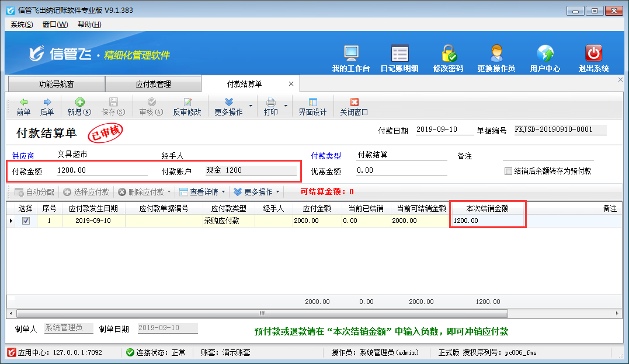Create a new record with 新增
The width and height of the screenshot is (629, 364).
pos(79,107)
